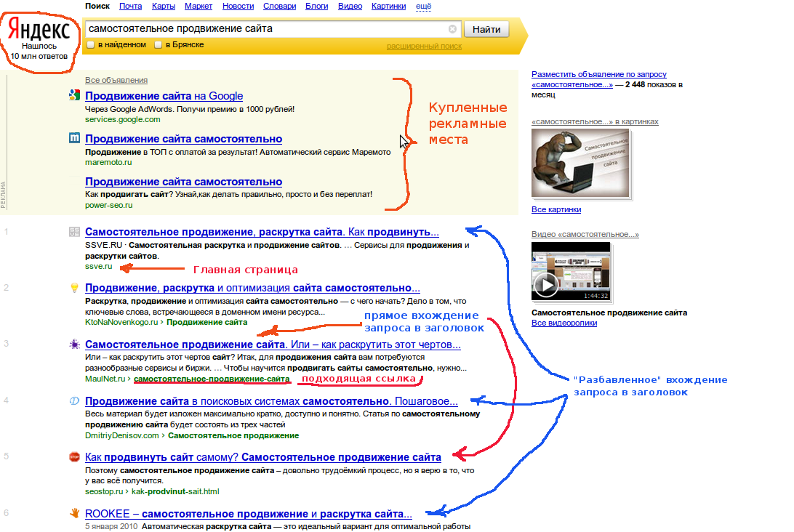Click the power-seo.ru green URL

point(109,206)
